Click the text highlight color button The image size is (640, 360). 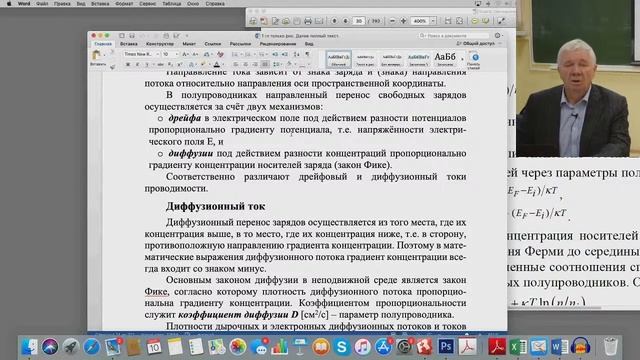[203, 64]
